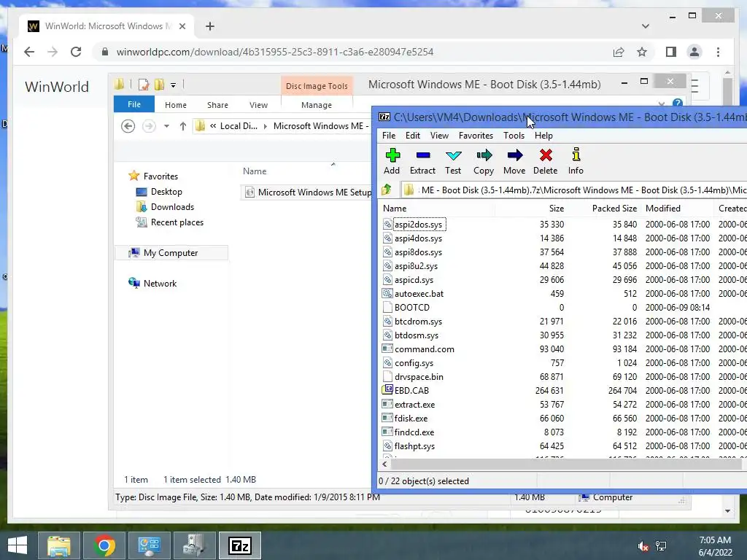Viewport: 747px width, 560px height.
Task: Select command.com in the archive
Action: (x=425, y=349)
